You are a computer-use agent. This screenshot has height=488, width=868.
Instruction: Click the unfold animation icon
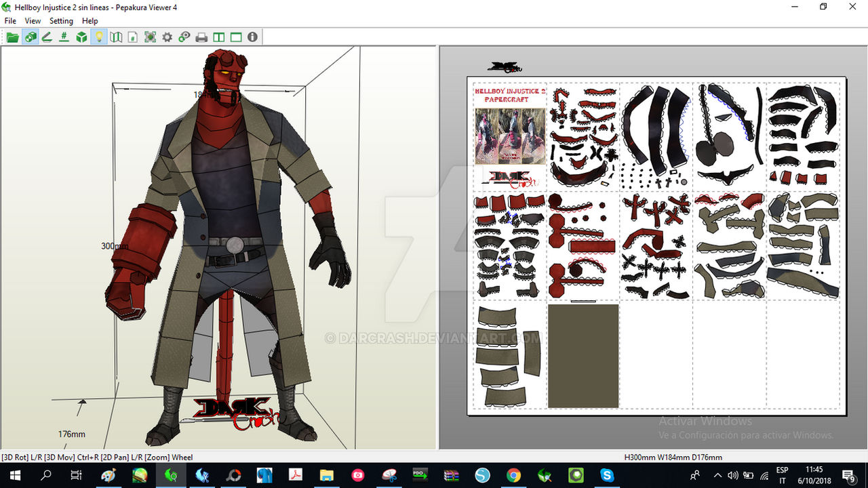pyautogui.click(x=47, y=37)
